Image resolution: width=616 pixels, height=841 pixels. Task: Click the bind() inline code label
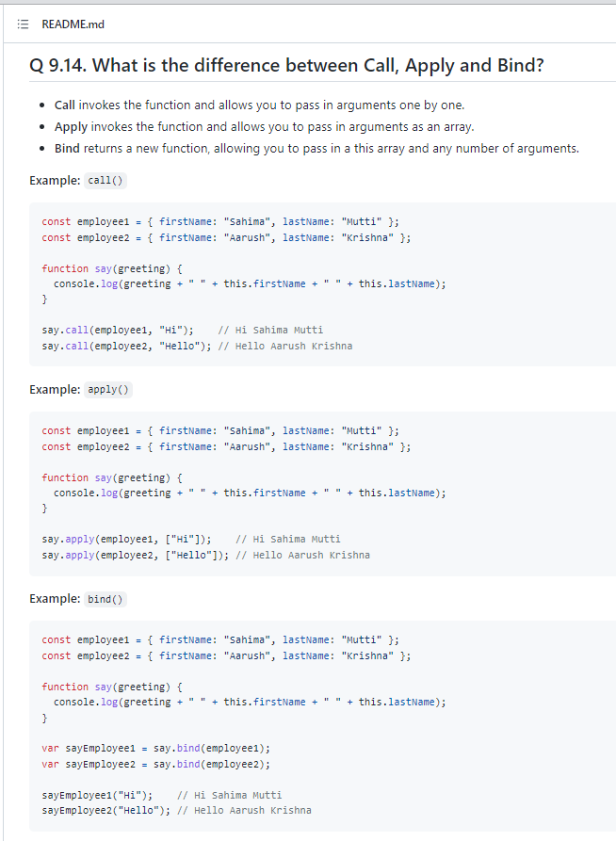(x=106, y=599)
